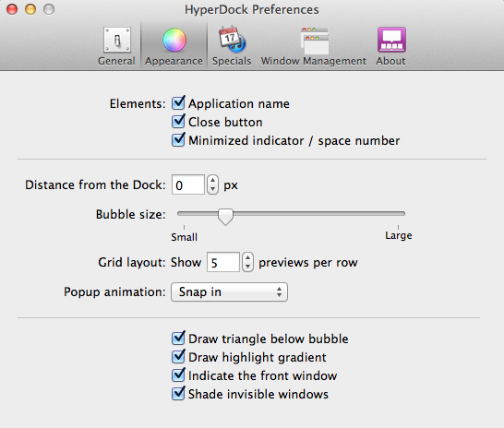This screenshot has height=428, width=504.
Task: Switch to the Specials tab label
Action: click(x=232, y=61)
